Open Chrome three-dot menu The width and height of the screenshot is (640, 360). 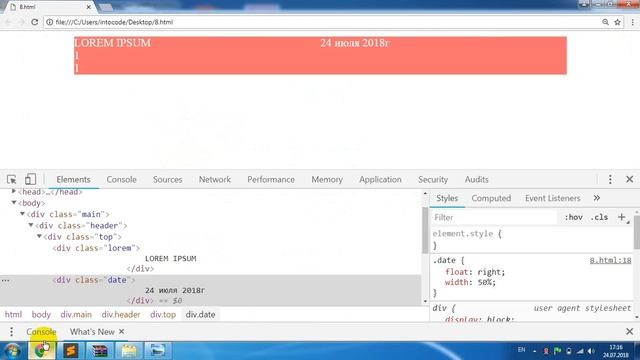pyautogui.click(x=633, y=22)
